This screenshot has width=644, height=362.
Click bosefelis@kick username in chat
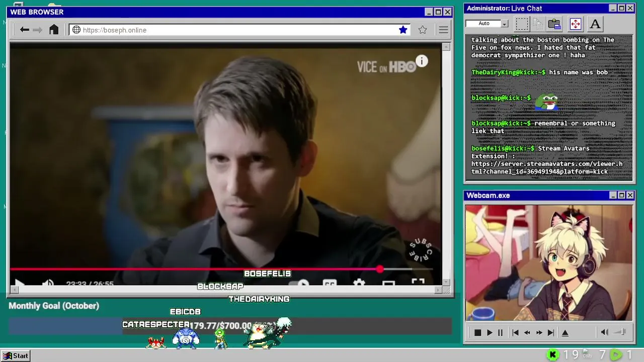tap(503, 148)
